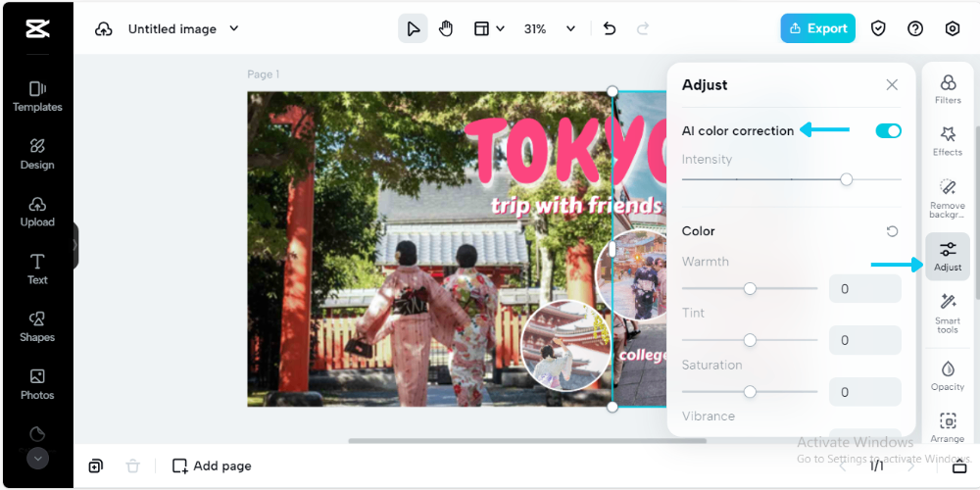Screen dimensions: 980x490
Task: Open the Opacity tool
Action: pos(948,375)
